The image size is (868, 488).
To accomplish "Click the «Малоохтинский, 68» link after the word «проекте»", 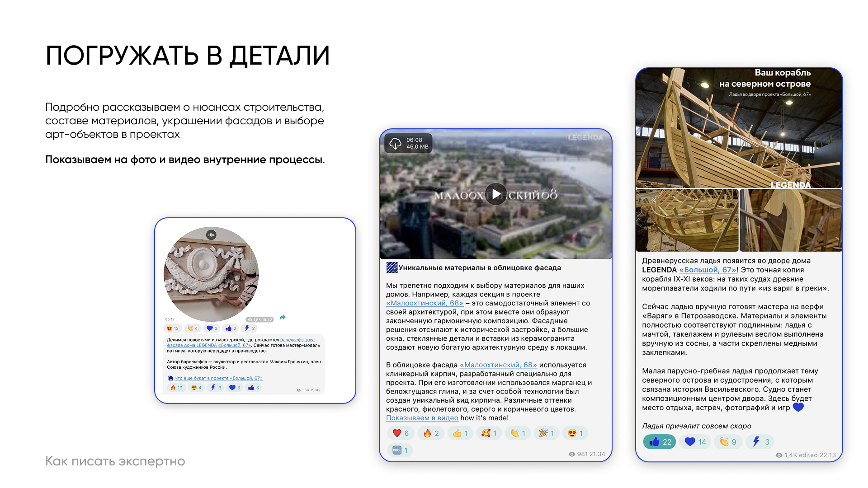I will click(425, 303).
